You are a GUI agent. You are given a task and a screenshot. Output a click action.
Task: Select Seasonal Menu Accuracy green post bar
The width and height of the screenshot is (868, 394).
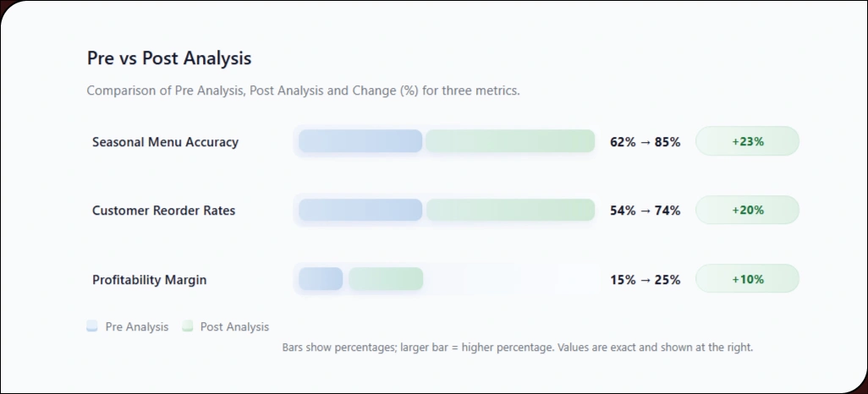click(510, 141)
